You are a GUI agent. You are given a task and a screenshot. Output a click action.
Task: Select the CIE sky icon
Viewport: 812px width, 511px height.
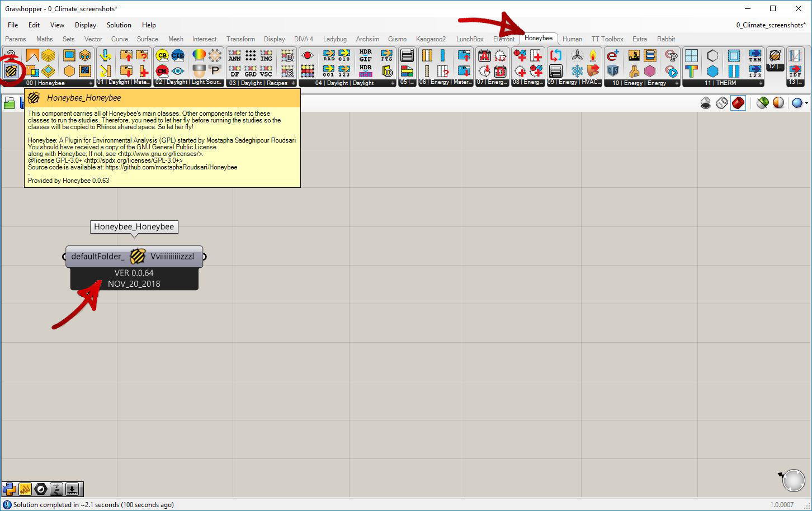178,55
